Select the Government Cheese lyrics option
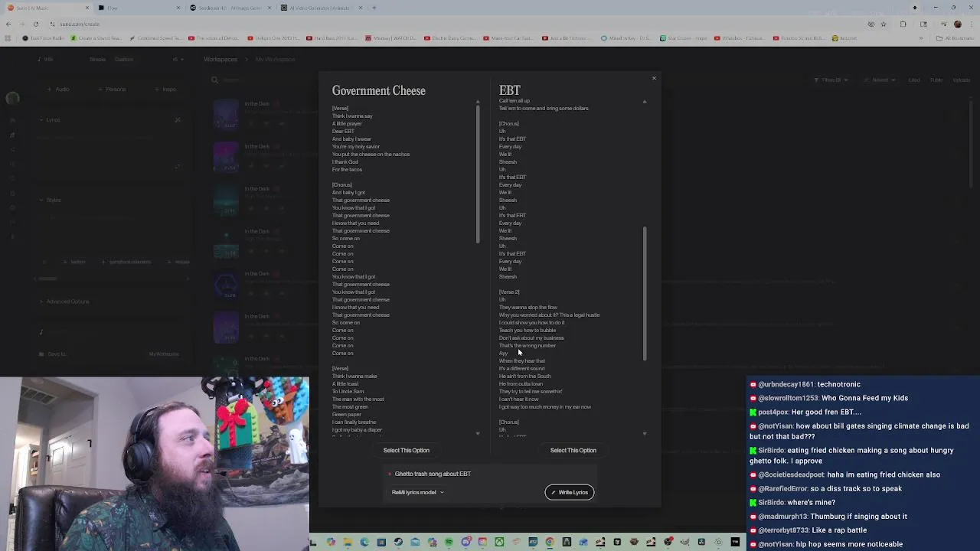Screen dimensions: 980x551 click(407, 450)
